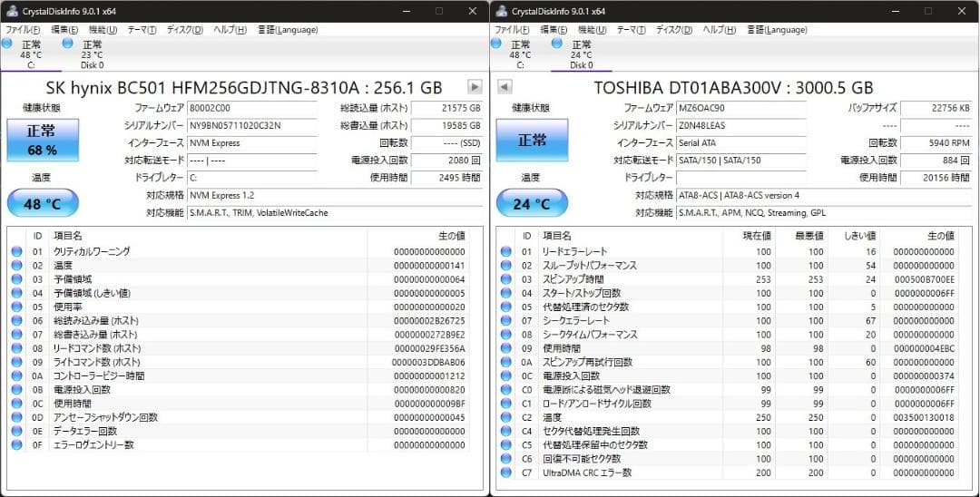Screen dimensions: 980x497
Task: Click power-on hours field 20156 時間
Action: point(936,178)
